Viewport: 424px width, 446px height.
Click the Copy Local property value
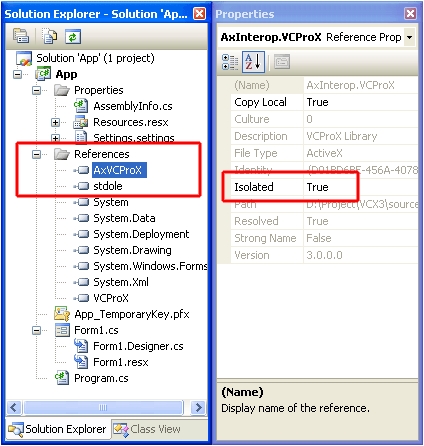(x=361, y=102)
